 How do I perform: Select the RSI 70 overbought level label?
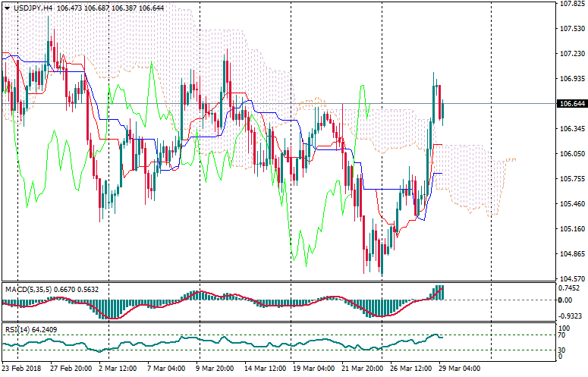[561, 335]
